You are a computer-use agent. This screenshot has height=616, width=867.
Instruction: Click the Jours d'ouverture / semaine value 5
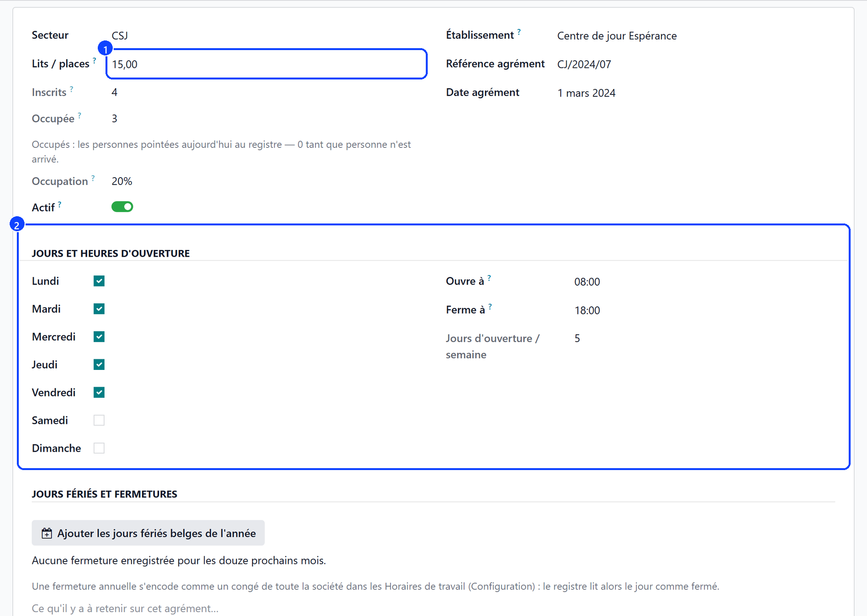[577, 339]
